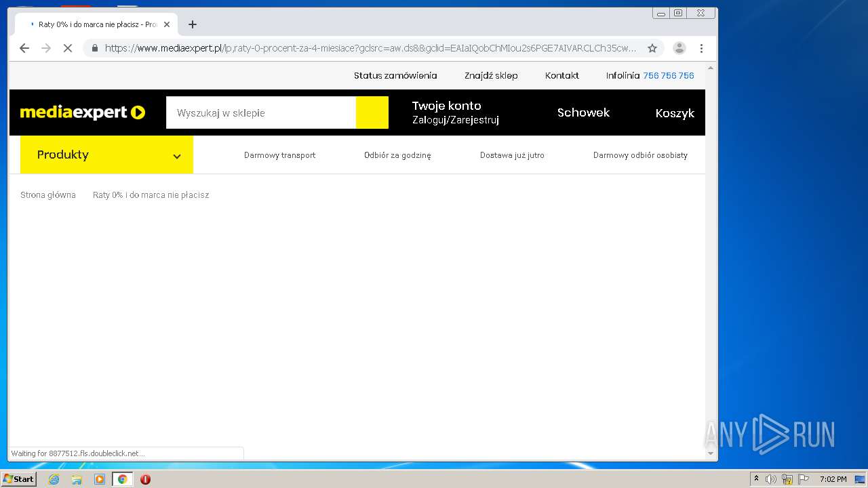The image size is (868, 488).
Task: Open Status zamówienia link
Action: (x=395, y=76)
